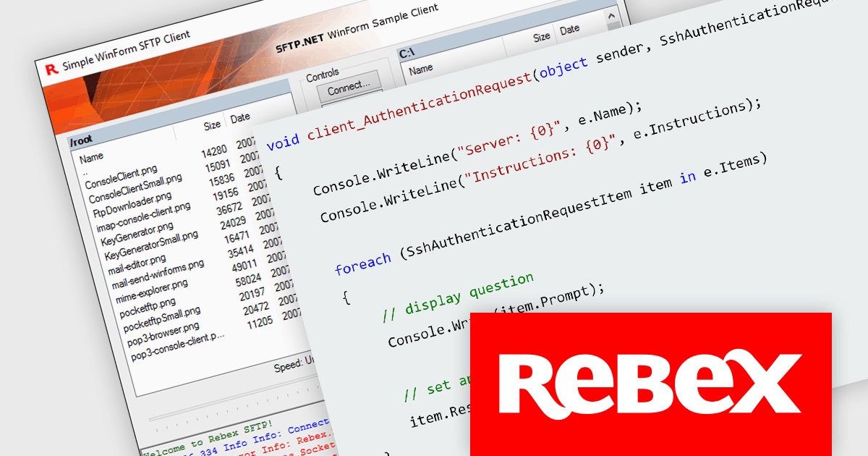Click the local Date column header
The height and width of the screenshot is (456, 868).
click(569, 30)
